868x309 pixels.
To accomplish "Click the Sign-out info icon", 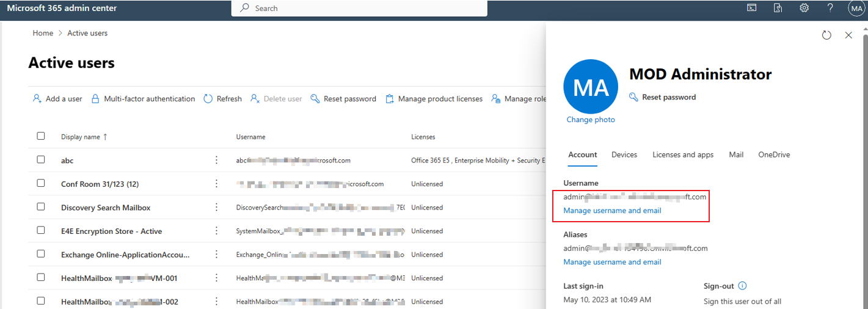I will click(x=742, y=286).
